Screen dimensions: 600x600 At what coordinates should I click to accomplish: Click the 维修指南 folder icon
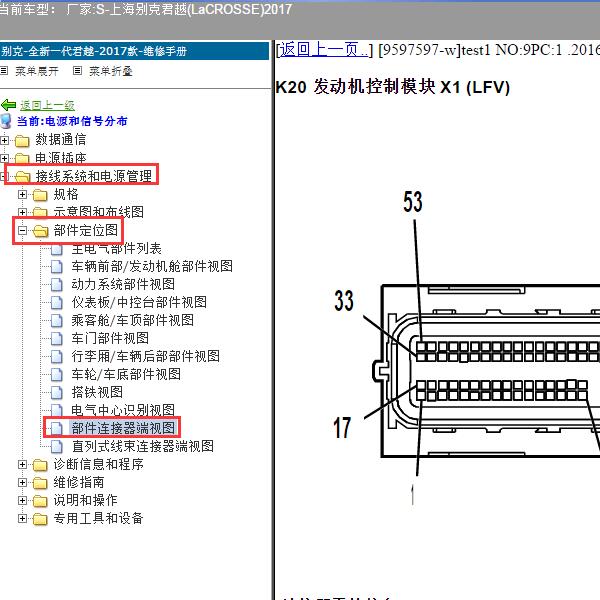[40, 483]
